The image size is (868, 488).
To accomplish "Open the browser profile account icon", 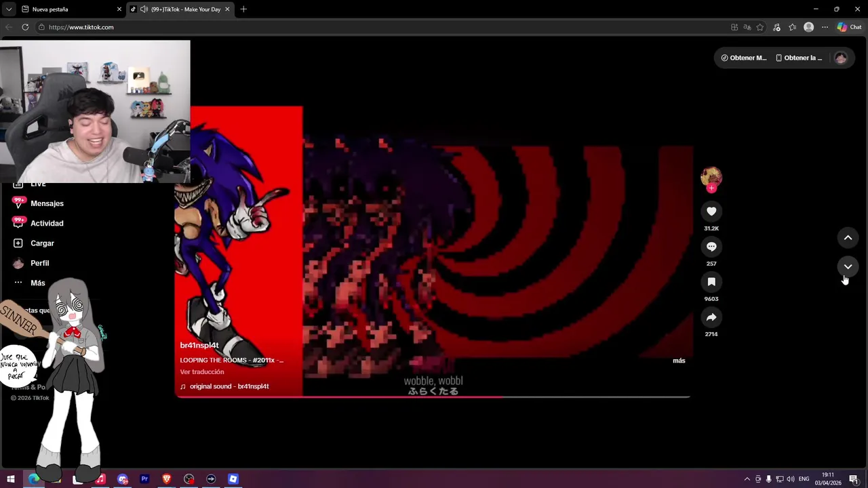I will [x=808, y=27].
